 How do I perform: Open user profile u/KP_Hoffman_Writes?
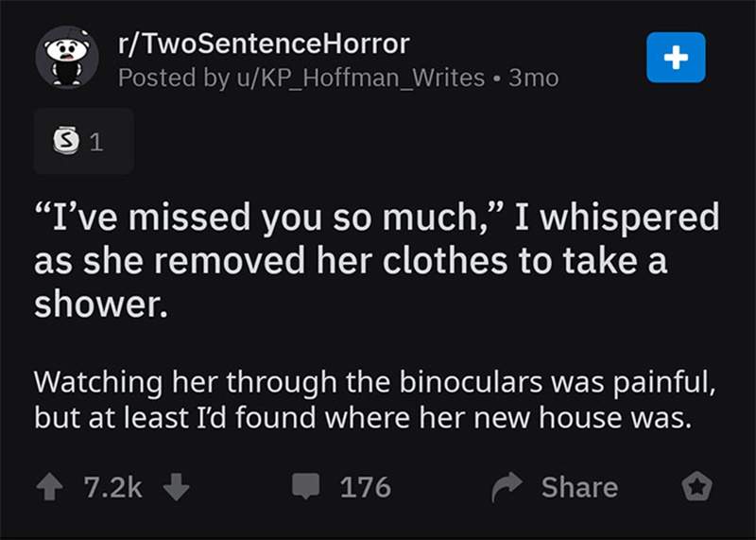tap(360, 78)
